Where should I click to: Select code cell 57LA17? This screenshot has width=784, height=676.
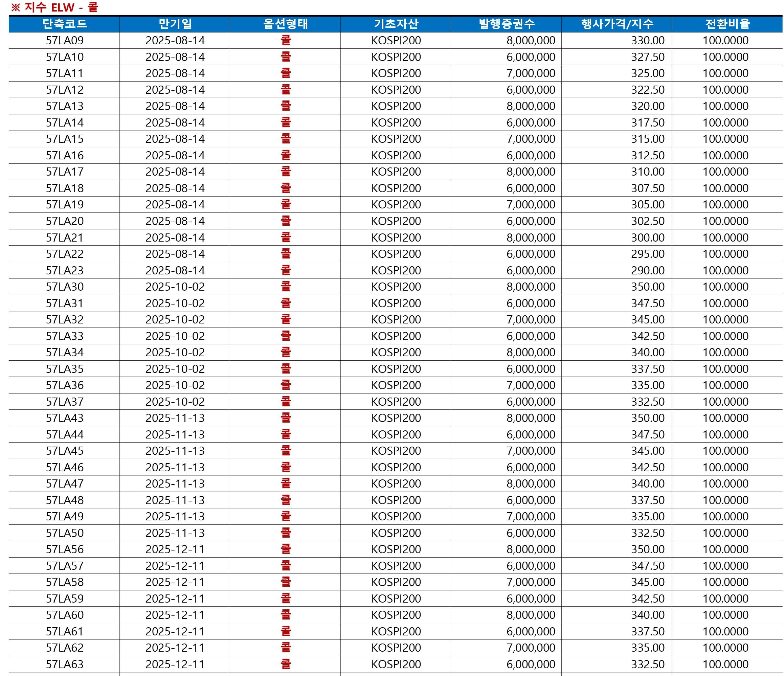point(65,172)
